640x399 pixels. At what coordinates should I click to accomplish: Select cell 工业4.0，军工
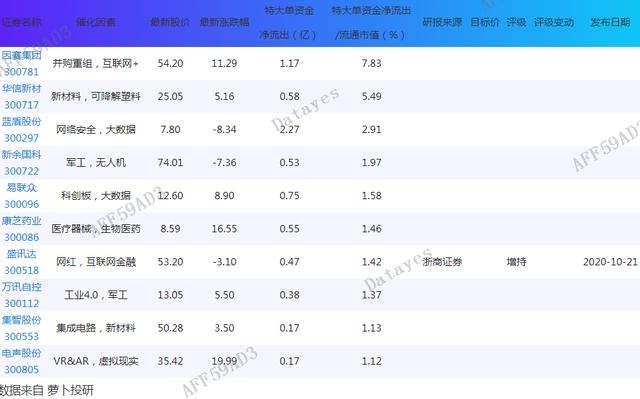(96, 295)
